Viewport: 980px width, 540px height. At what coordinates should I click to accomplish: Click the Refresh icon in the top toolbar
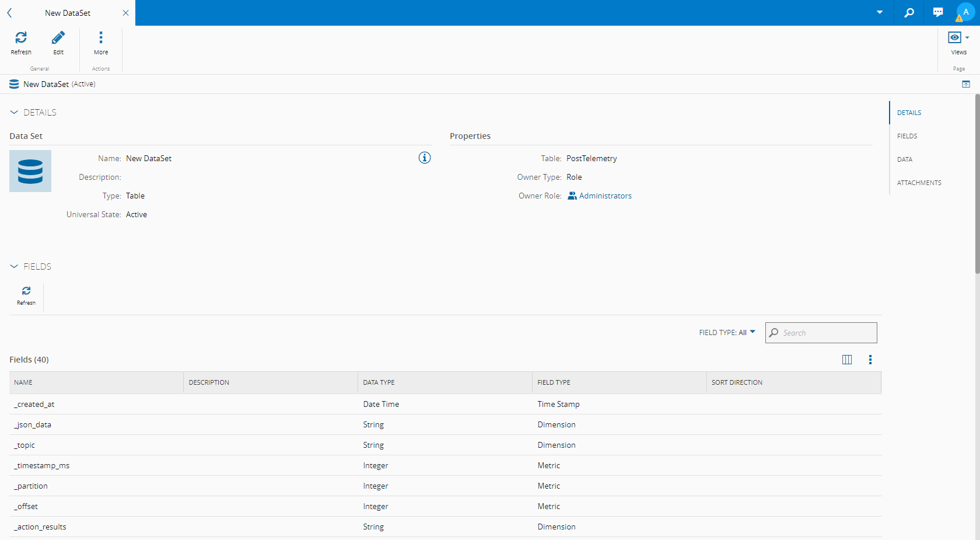(x=21, y=38)
